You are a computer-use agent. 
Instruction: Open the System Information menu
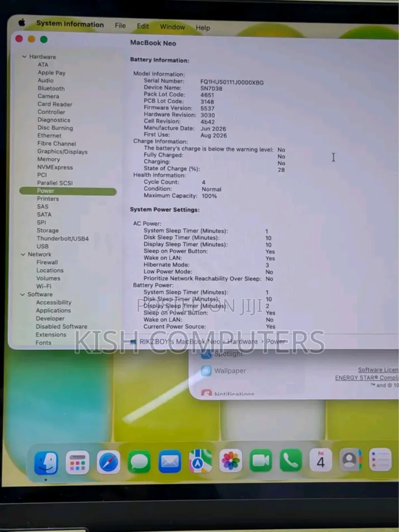(x=70, y=24)
